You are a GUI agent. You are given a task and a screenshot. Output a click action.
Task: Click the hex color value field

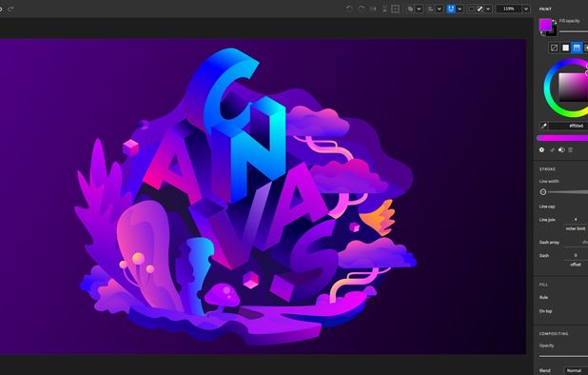569,126
